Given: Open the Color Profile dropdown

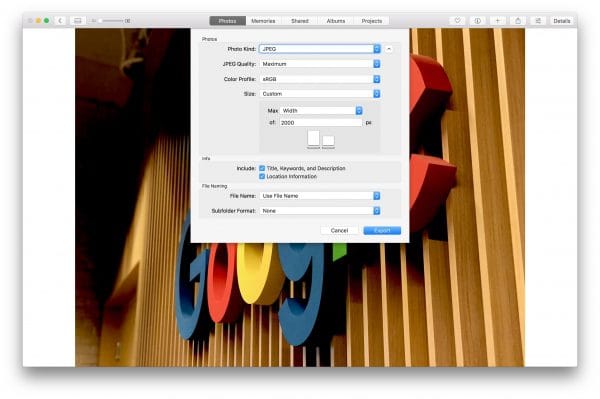Looking at the screenshot, I should pos(320,79).
